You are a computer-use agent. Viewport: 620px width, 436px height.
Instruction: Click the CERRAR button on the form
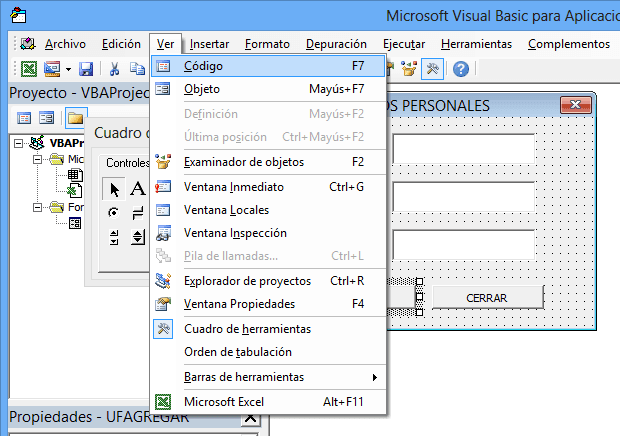[x=488, y=298]
